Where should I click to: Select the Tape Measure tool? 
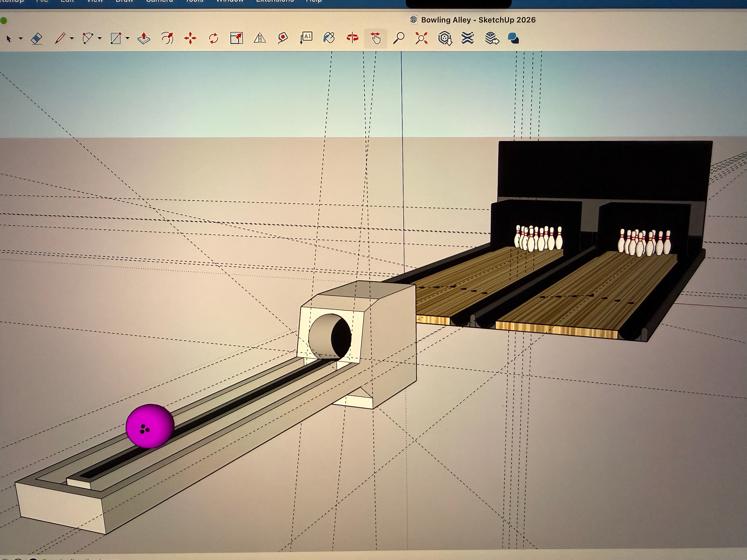coord(283,38)
